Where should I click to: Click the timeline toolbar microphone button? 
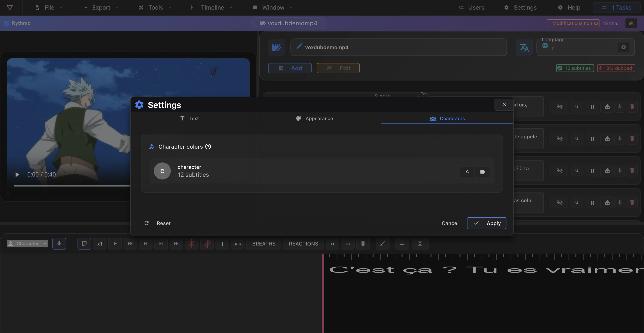click(x=59, y=244)
